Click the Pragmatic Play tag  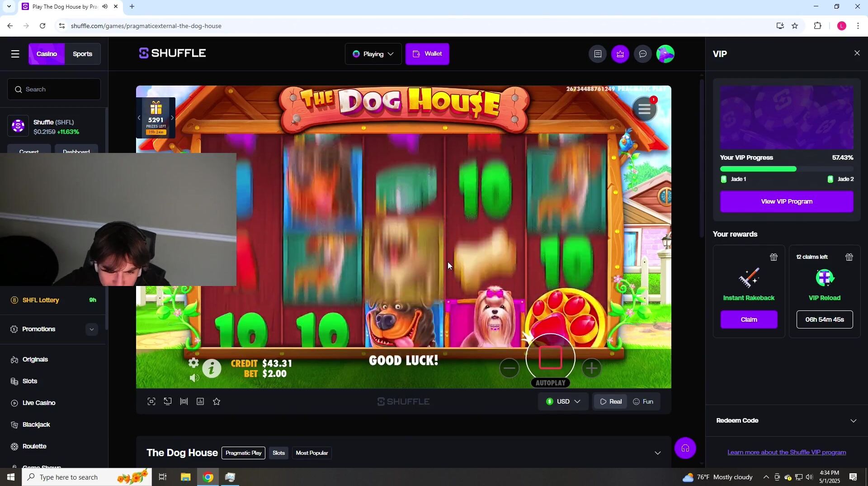tap(243, 453)
